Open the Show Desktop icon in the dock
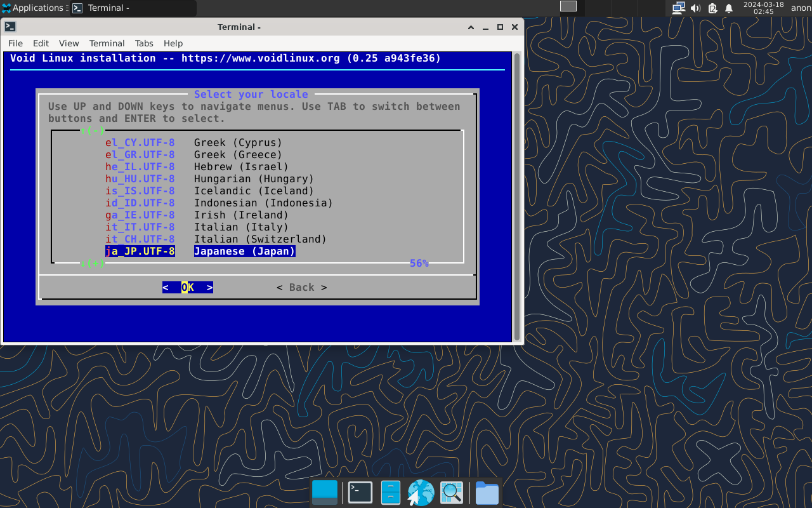This screenshot has width=812, height=508. click(x=325, y=493)
